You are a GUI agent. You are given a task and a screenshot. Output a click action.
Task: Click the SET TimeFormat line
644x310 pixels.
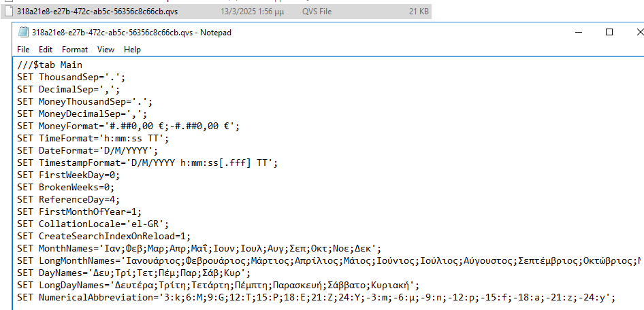(x=93, y=138)
